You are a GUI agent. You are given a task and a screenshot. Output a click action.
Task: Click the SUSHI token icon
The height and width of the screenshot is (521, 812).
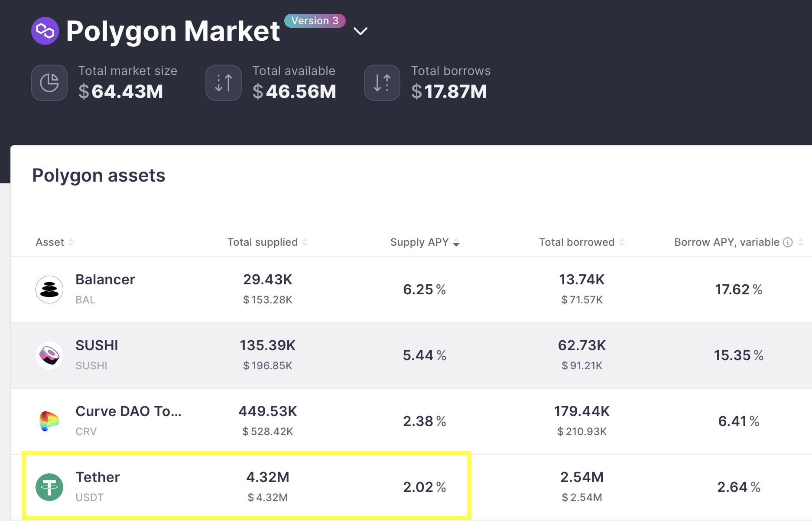coord(49,355)
